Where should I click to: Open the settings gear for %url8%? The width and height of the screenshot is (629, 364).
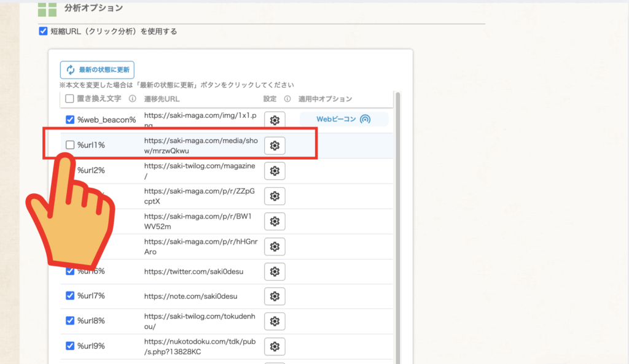275,321
